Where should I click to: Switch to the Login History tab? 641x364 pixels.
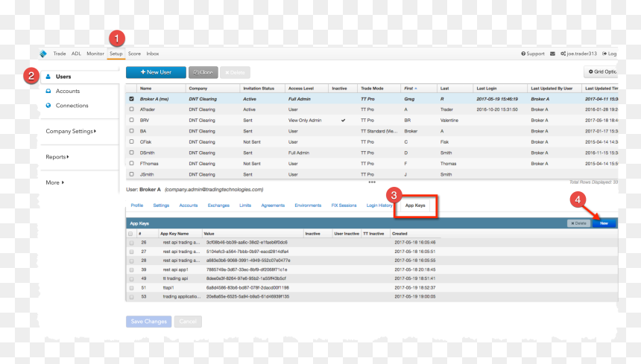(x=379, y=205)
